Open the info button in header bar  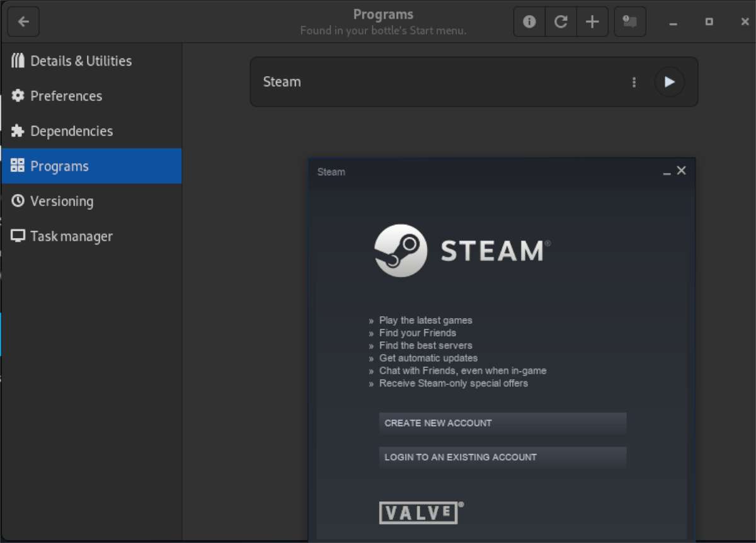[529, 22]
